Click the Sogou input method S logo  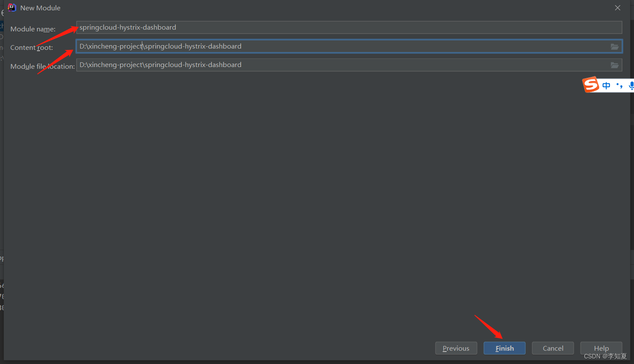coord(591,85)
